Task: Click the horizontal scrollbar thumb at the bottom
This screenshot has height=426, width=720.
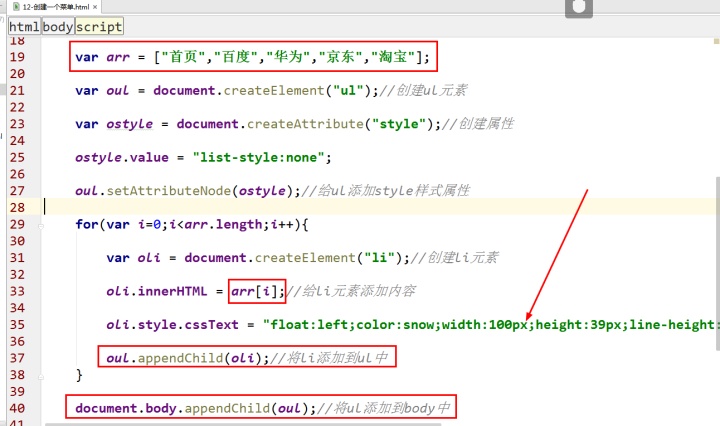Action: point(243,424)
